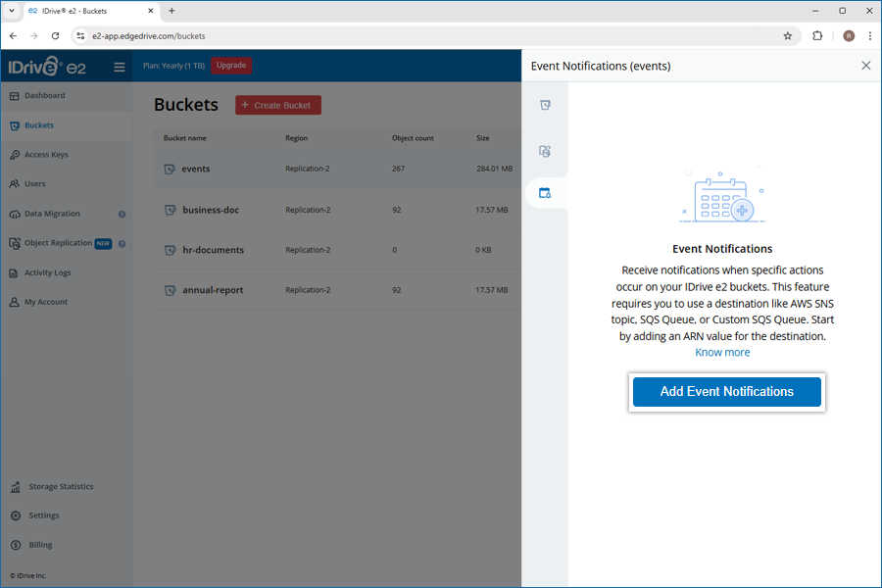Click the Data Migration cloud icon
The height and width of the screenshot is (588, 882).
click(x=15, y=214)
